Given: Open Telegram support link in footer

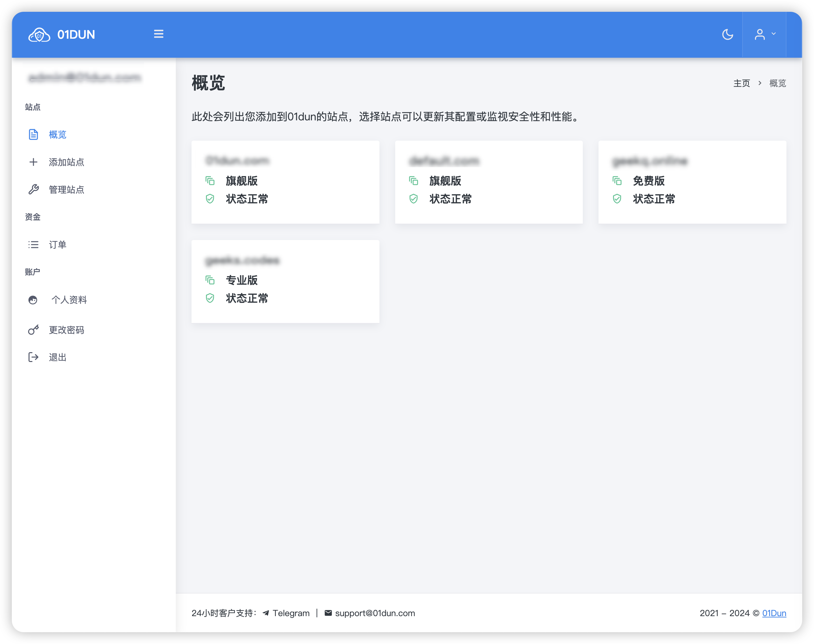Looking at the screenshot, I should tap(291, 613).
